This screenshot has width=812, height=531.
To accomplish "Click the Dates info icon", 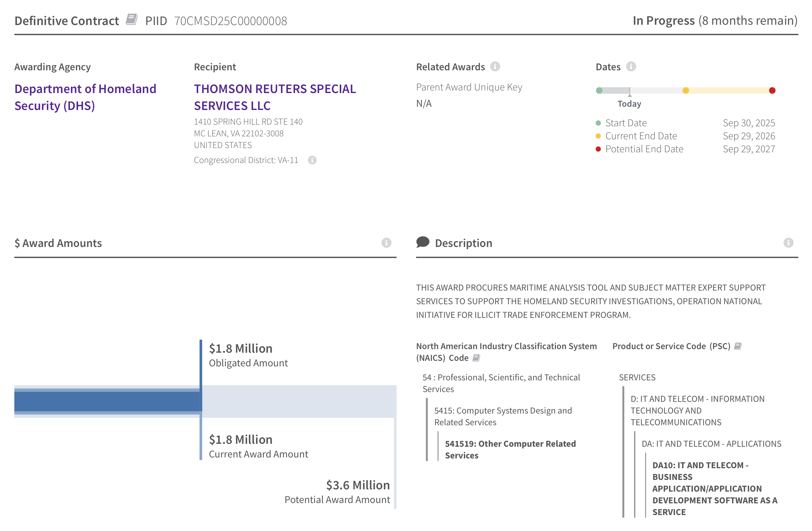I will coord(631,66).
